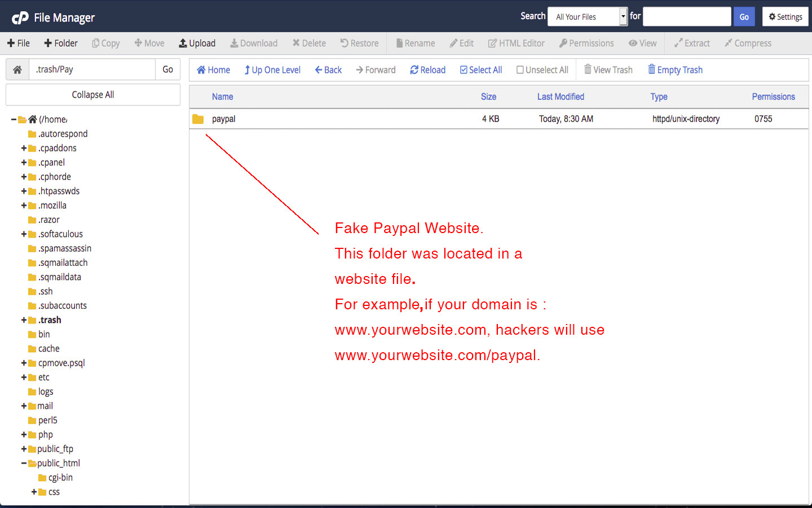Click Empty Trash
The width and height of the screenshot is (812, 508).
675,70
